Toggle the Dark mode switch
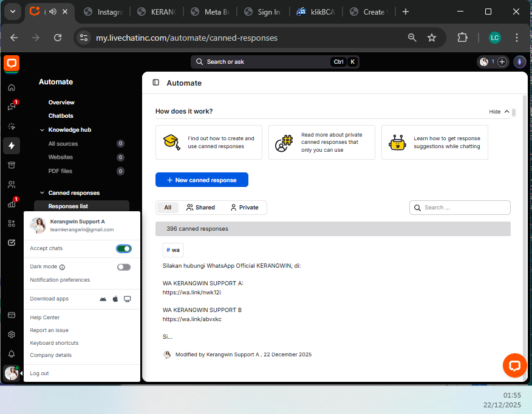The width and height of the screenshot is (532, 414). (x=124, y=267)
